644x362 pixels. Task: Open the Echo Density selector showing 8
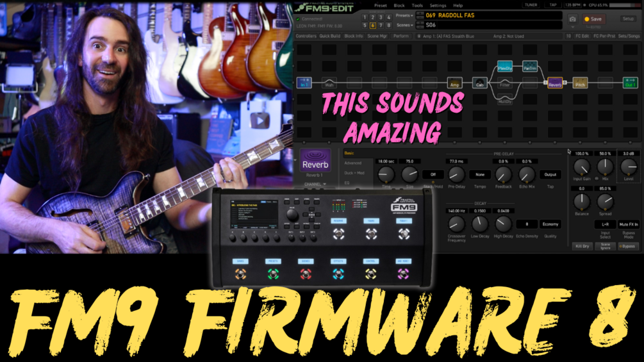(x=527, y=224)
